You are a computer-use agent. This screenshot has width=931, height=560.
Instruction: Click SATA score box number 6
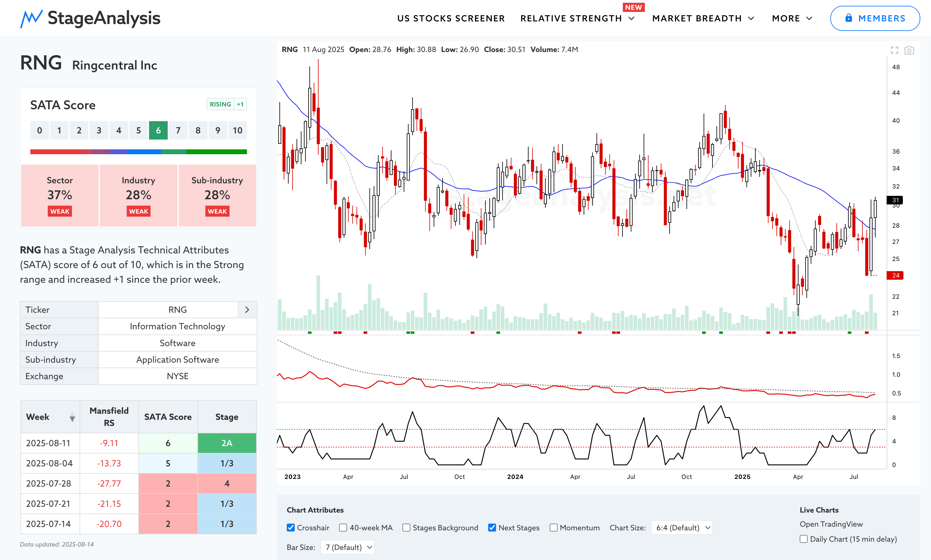coord(158,131)
